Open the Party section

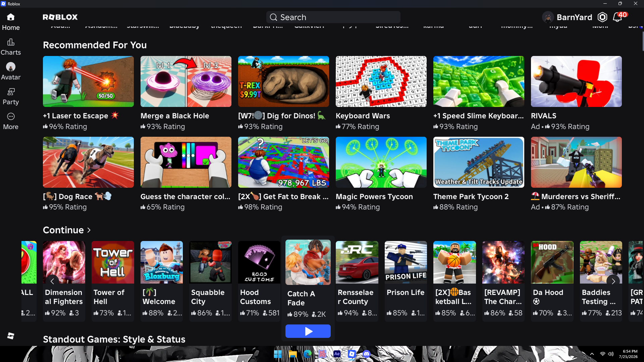[x=11, y=96]
